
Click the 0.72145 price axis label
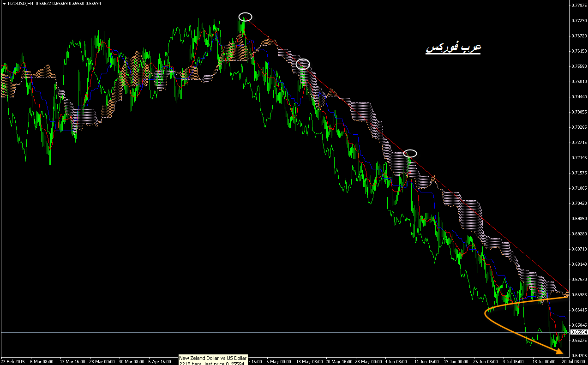click(579, 158)
